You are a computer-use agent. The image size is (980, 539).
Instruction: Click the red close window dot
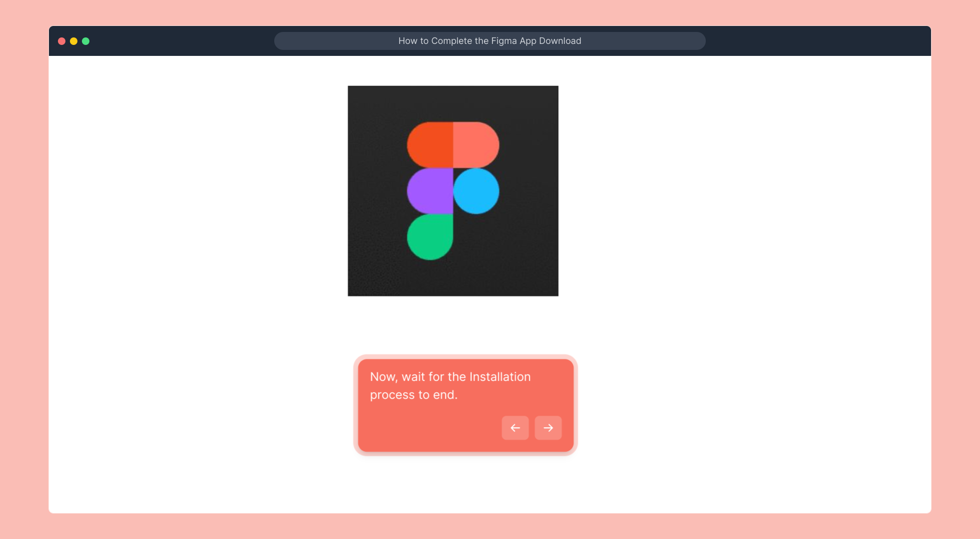pos(61,41)
